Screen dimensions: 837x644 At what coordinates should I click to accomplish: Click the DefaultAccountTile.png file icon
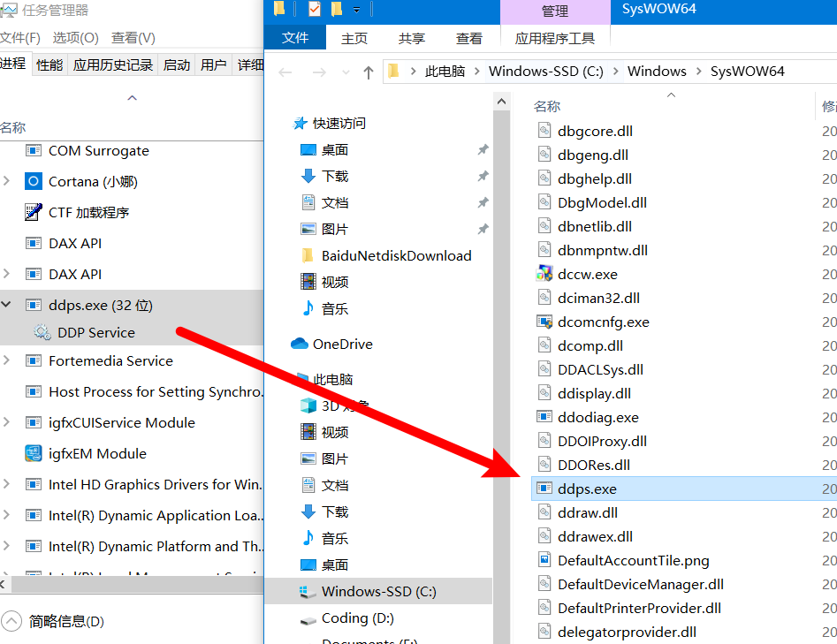(544, 560)
